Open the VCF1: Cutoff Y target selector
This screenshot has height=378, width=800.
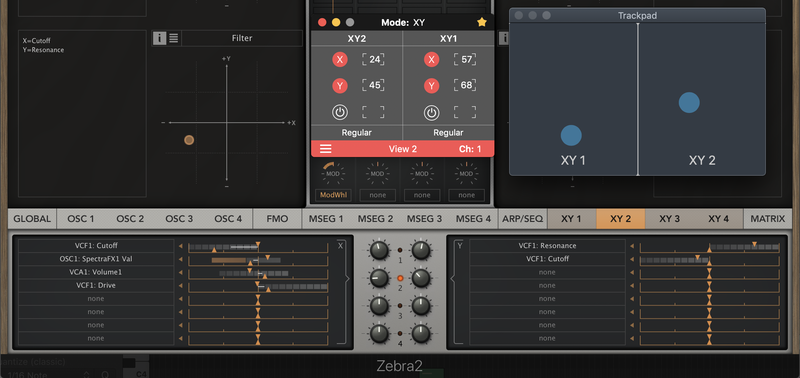(547, 259)
